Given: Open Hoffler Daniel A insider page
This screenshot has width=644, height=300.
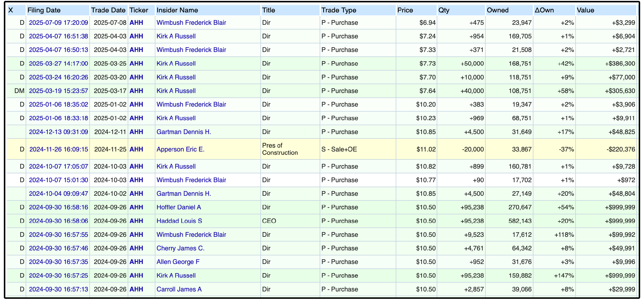Looking at the screenshot, I should pos(179,207).
